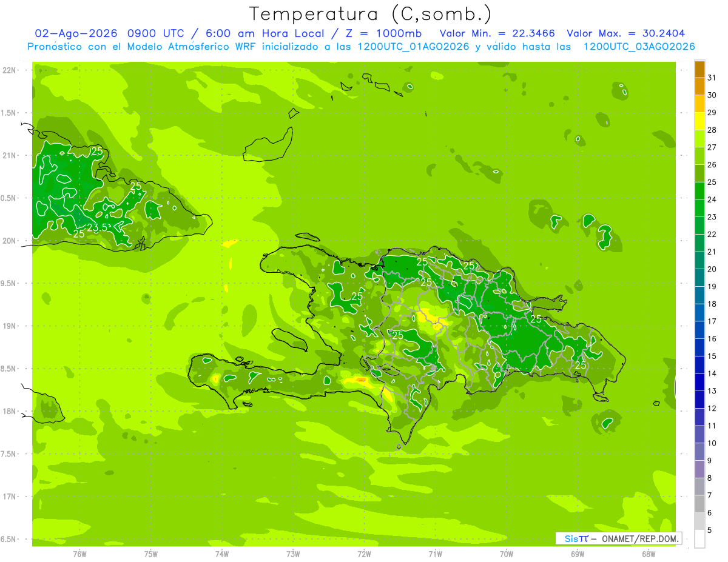Click the legend value "12"

(x=712, y=408)
